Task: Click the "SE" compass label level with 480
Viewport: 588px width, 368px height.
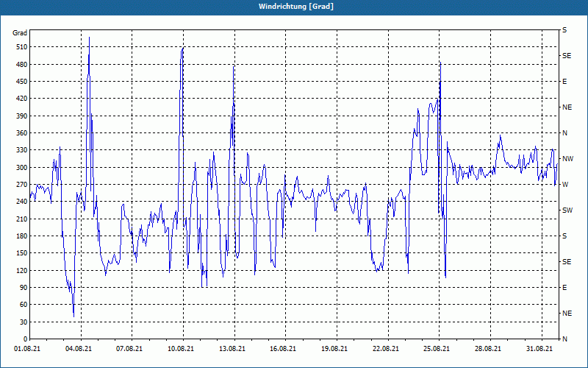Action: 567,56
